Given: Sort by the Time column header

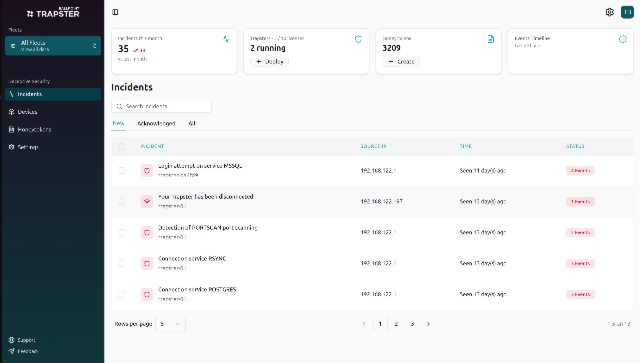Looking at the screenshot, I should pos(466,146).
